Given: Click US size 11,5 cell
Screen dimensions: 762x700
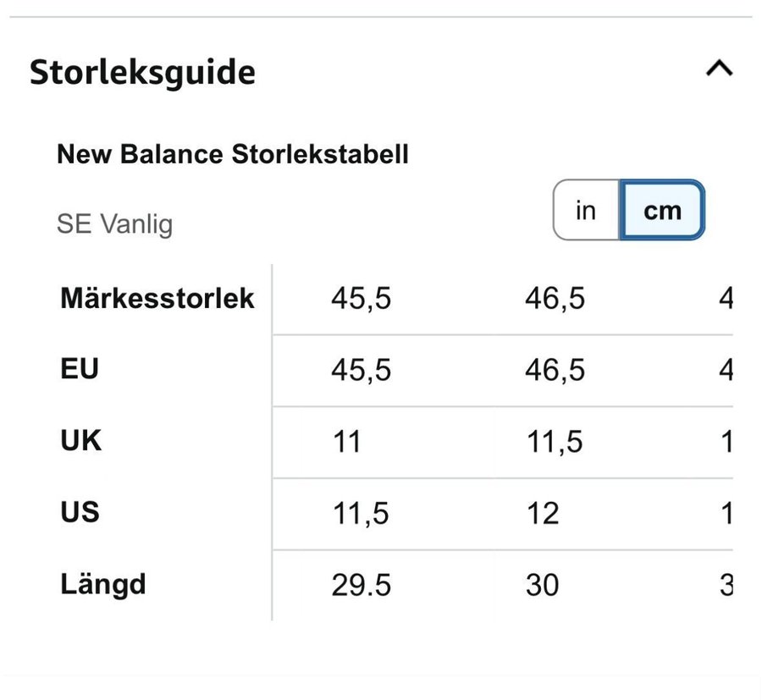Looking at the screenshot, I should pyautogui.click(x=360, y=513).
